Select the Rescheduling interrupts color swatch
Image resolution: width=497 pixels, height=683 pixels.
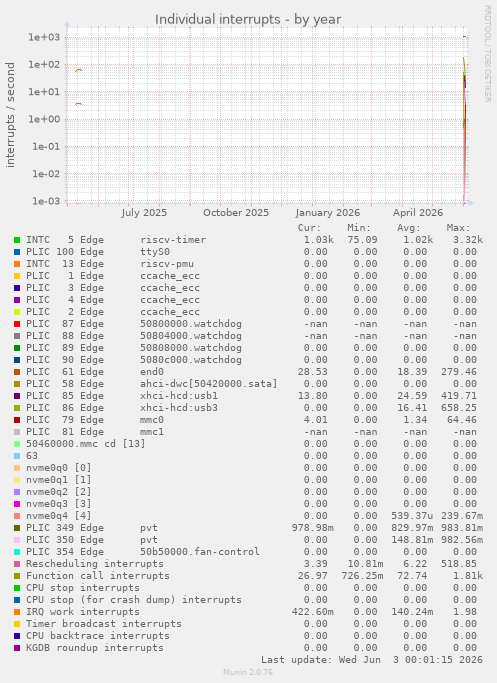click(17, 564)
